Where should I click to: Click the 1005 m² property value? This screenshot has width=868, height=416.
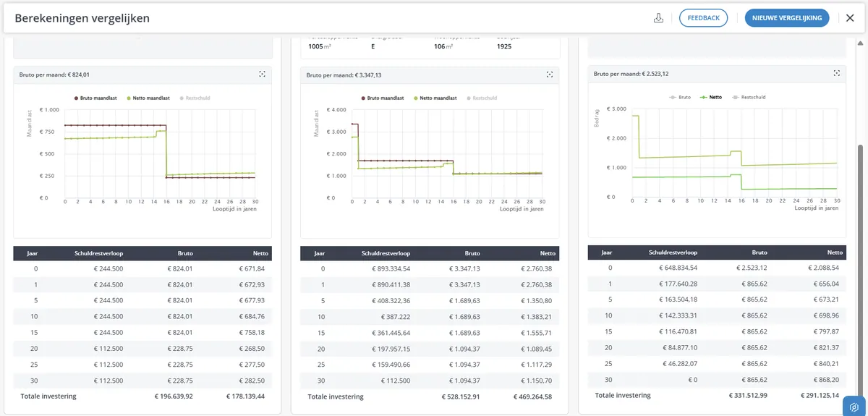pyautogui.click(x=321, y=46)
